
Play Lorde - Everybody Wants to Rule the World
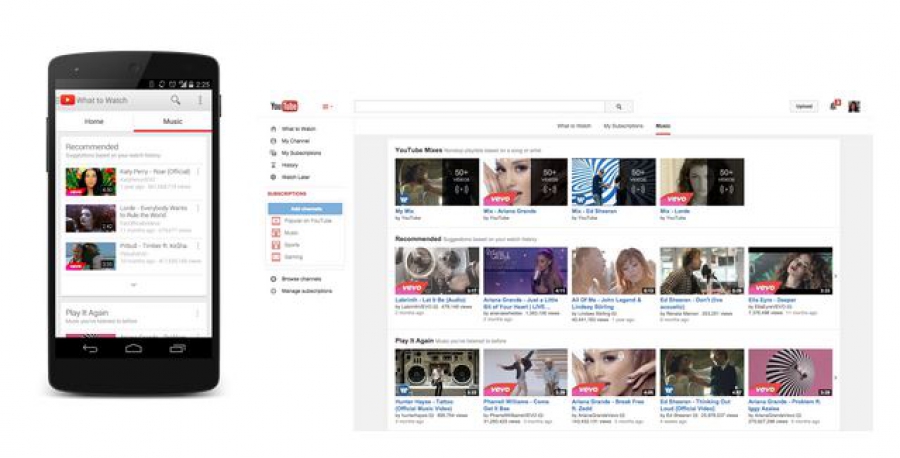[x=91, y=218]
